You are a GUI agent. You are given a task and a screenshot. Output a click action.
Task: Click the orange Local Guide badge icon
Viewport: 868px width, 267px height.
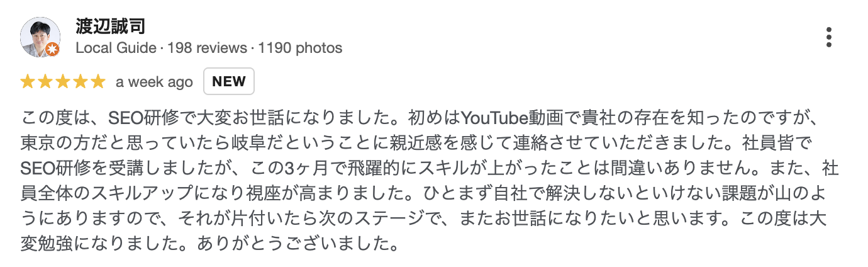point(53,50)
